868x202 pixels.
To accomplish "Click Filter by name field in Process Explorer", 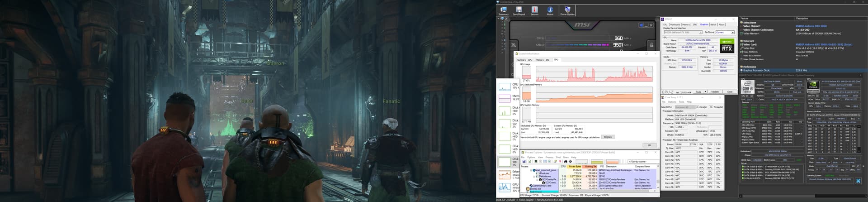I will pyautogui.click(x=643, y=162).
